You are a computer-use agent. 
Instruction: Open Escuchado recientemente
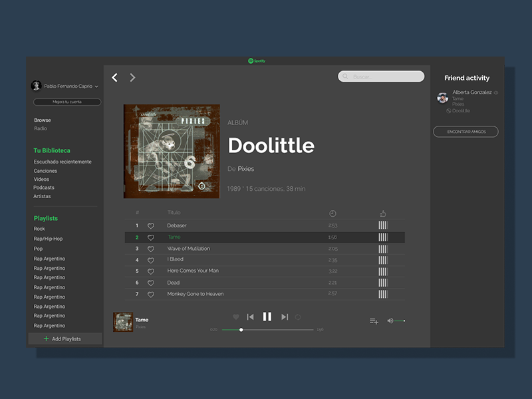point(63,162)
